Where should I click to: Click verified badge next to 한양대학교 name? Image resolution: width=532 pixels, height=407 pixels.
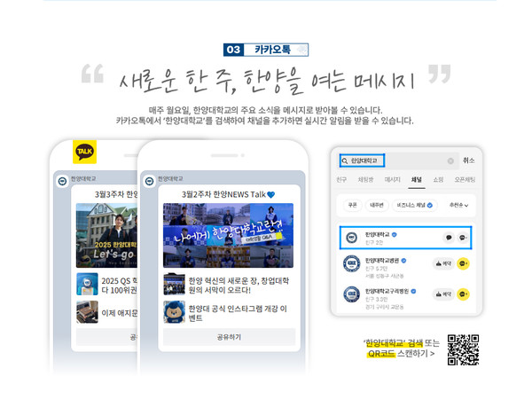click(395, 234)
